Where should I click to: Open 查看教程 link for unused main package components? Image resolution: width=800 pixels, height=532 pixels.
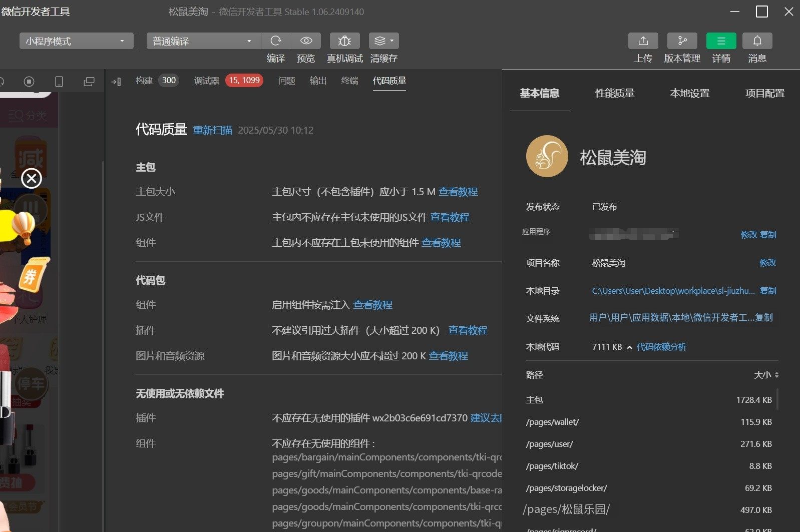(441, 243)
